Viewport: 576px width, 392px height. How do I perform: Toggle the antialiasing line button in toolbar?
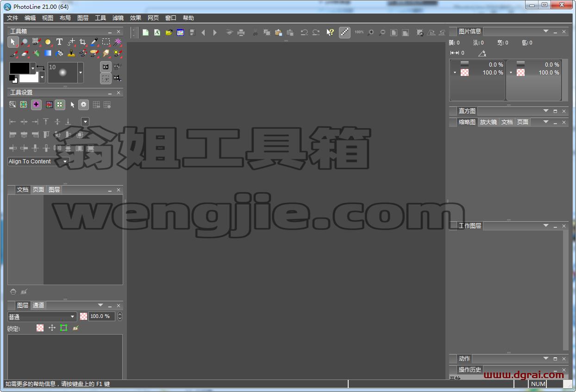click(344, 32)
